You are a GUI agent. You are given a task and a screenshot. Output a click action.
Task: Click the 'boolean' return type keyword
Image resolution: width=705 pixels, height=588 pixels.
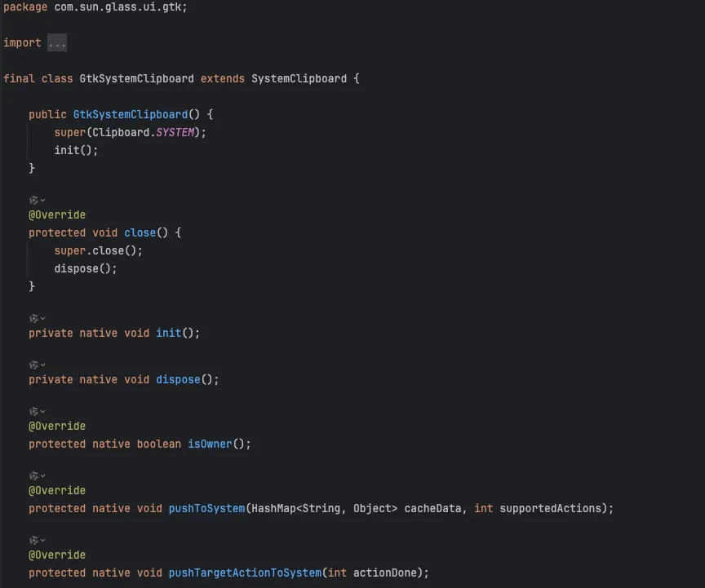[x=159, y=444]
